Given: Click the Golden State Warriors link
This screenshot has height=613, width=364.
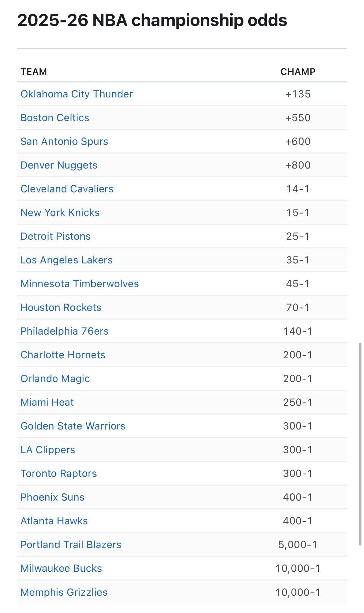Looking at the screenshot, I should pos(73,426).
